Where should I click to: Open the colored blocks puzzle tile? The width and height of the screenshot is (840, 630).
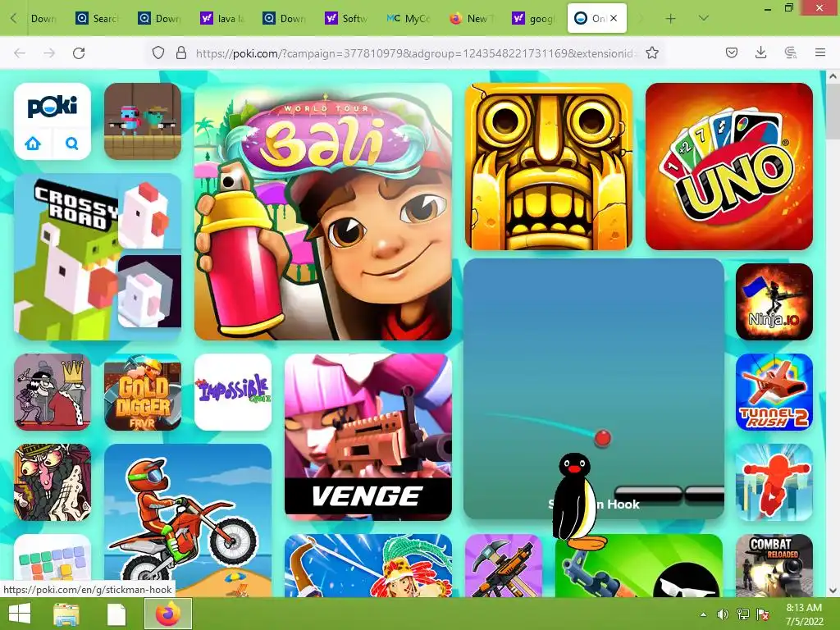(x=52, y=557)
